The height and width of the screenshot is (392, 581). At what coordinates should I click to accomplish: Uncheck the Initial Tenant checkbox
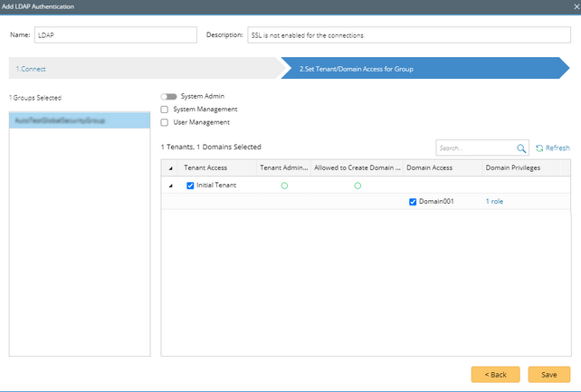pos(190,186)
